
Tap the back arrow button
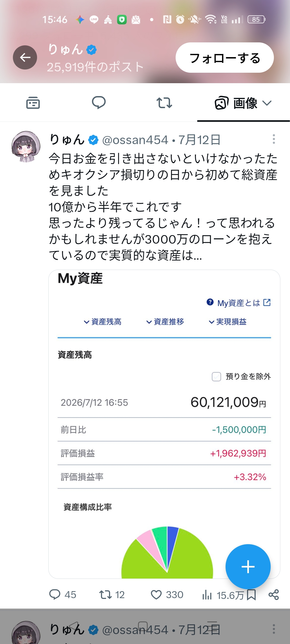(x=25, y=57)
